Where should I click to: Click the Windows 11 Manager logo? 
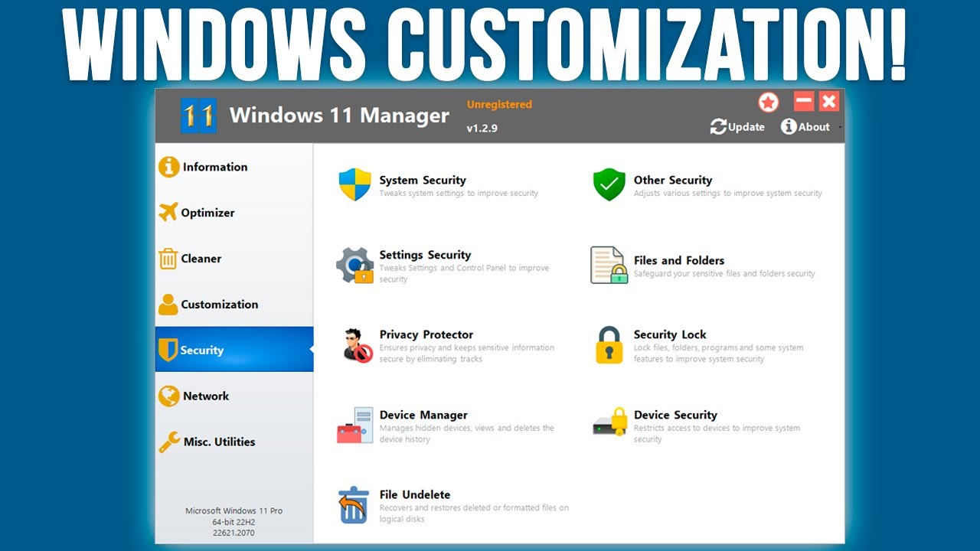(198, 116)
